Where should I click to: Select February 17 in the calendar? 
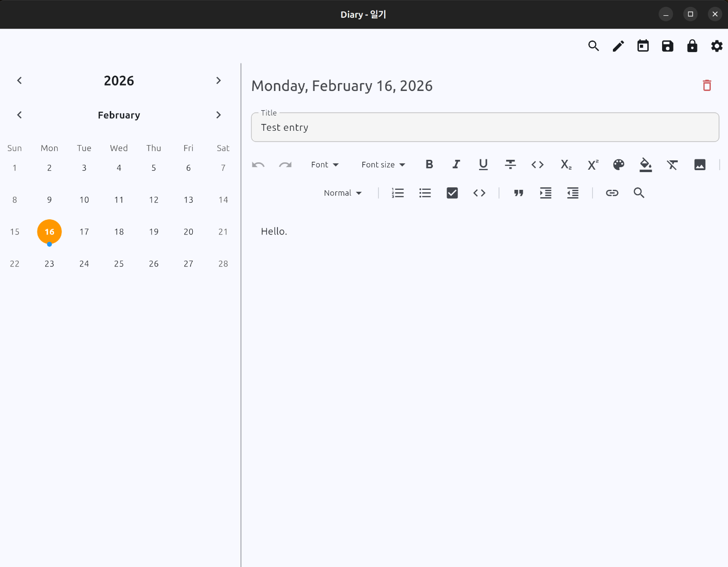click(x=84, y=232)
